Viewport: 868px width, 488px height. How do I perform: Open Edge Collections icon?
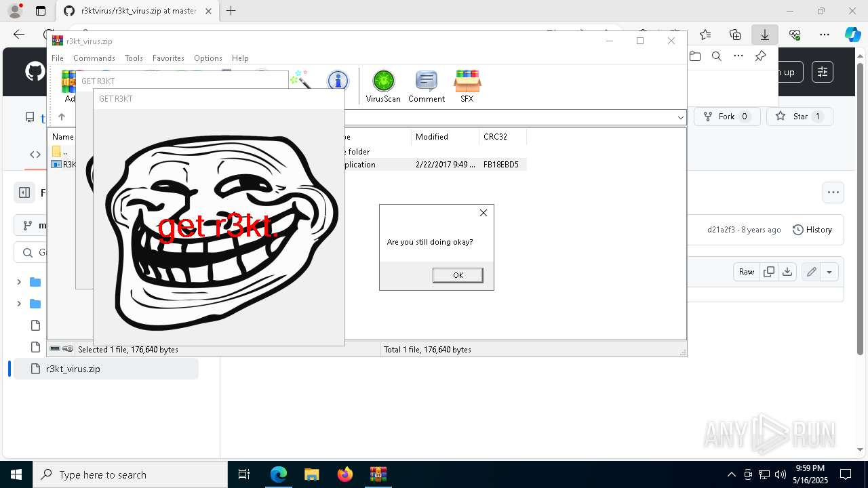coord(735,35)
